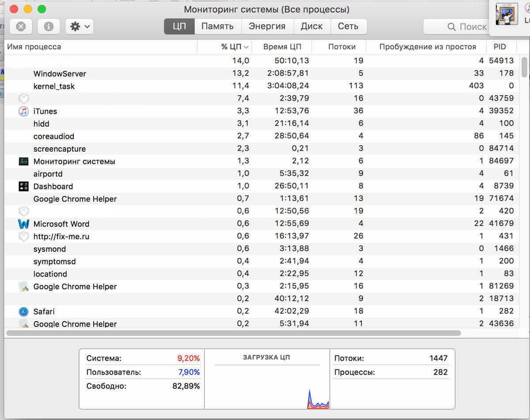Image resolution: width=530 pixels, height=420 pixels.
Task: Sort by the Время ЦП column header
Action: 282,47
